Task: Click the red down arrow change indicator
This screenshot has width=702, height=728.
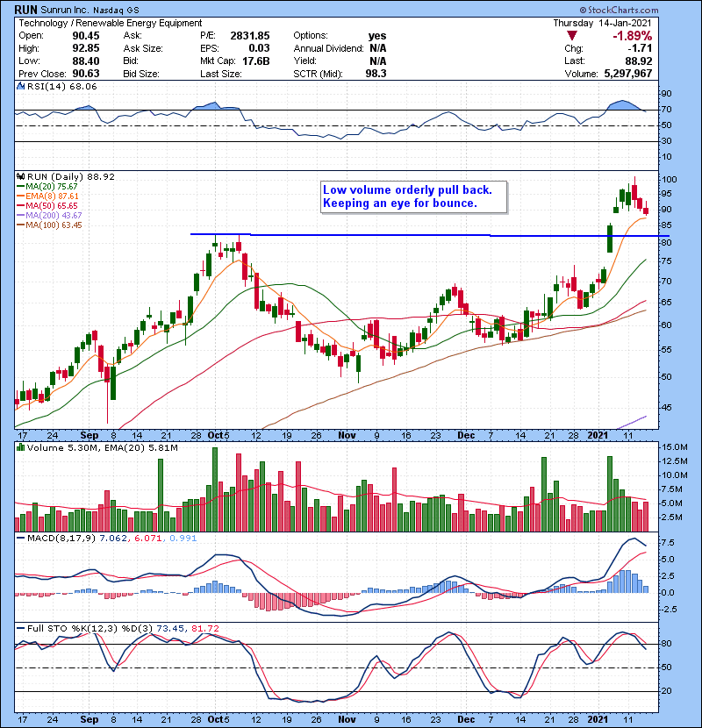Action: click(572, 36)
